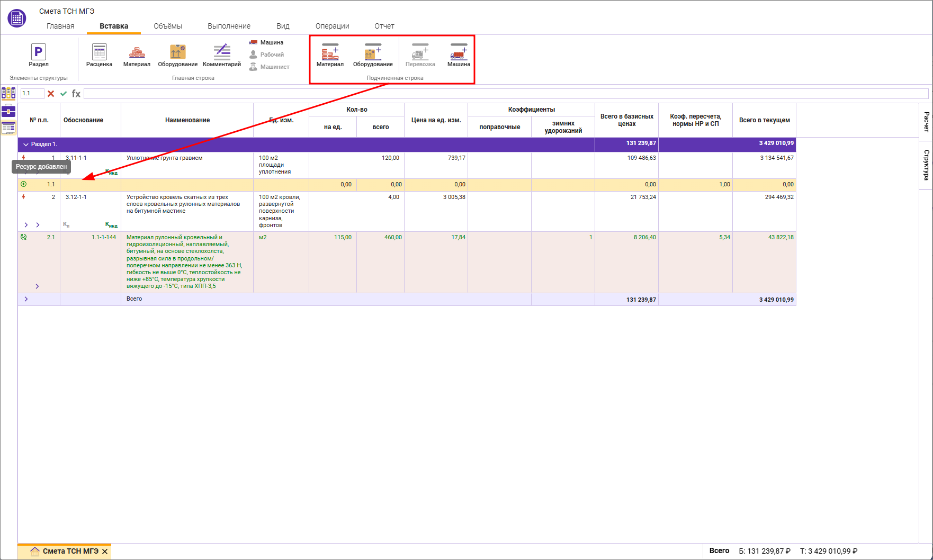Screen dimensions: 933x560
Task: Add subordinate Материал row
Action: (330, 55)
